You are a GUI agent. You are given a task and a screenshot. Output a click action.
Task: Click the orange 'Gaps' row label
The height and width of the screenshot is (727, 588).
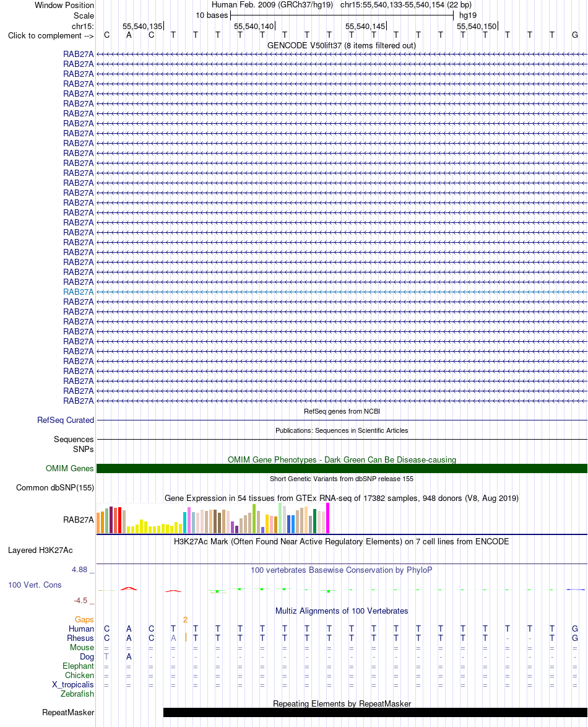[x=84, y=619]
